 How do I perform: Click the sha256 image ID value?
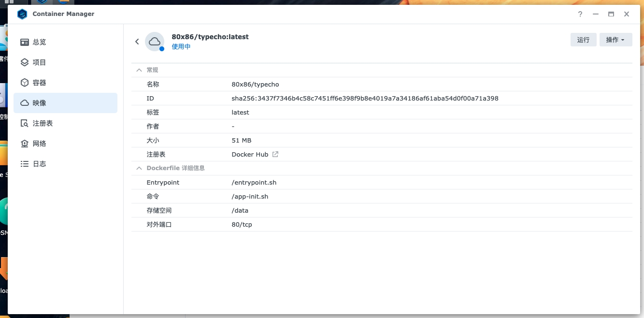pyautogui.click(x=365, y=98)
